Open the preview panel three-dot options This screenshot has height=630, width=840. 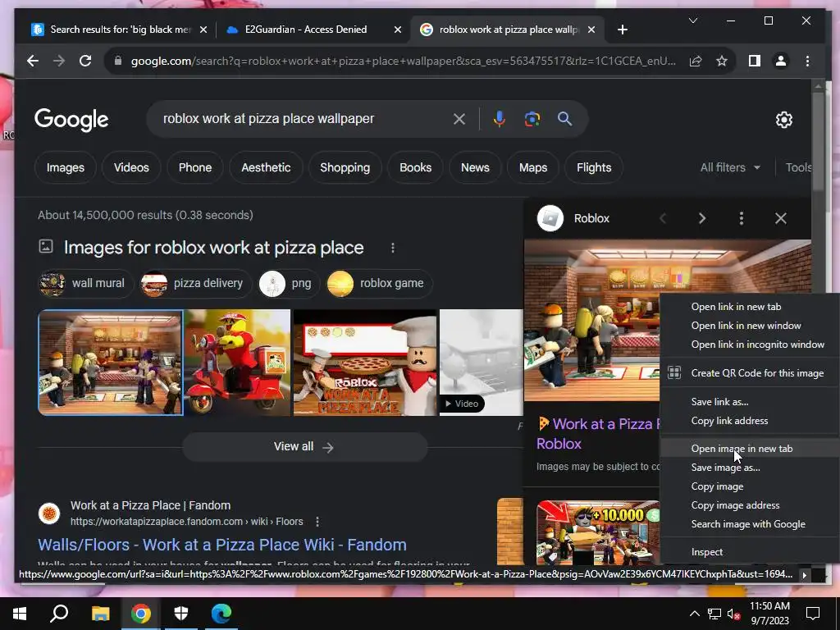click(742, 218)
